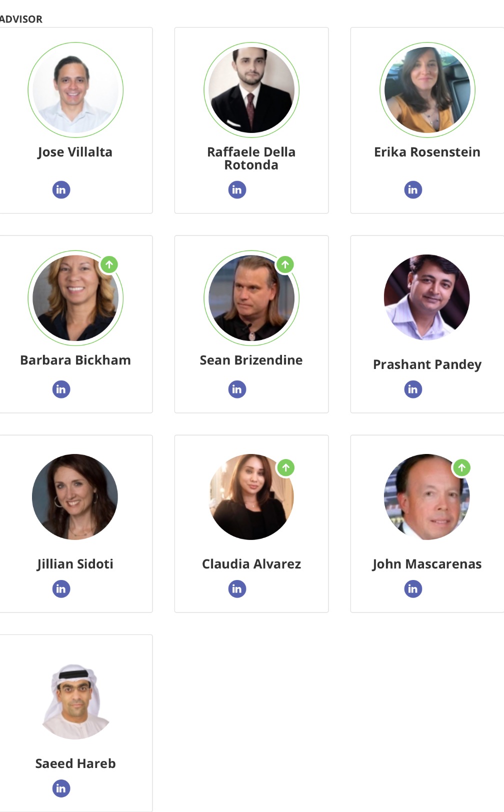
Task: Open Saeed Hareb's LinkedIn icon
Action: coord(61,788)
